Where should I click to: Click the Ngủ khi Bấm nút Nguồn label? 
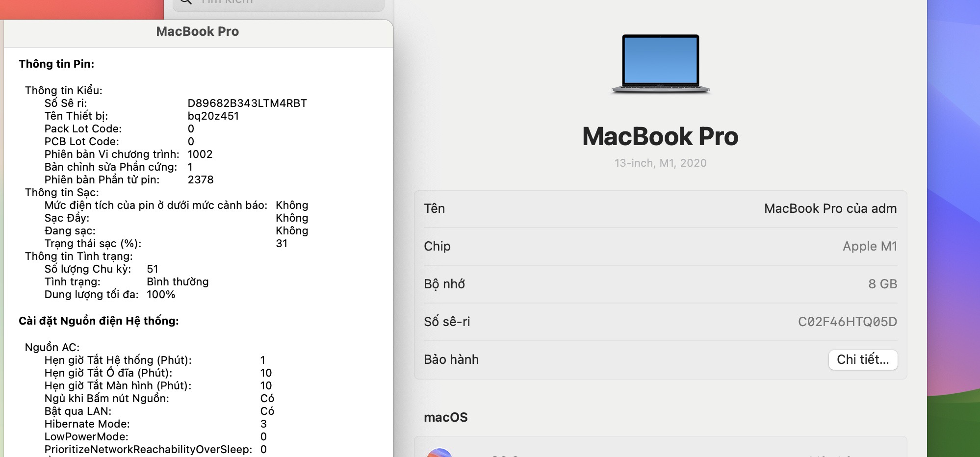(x=106, y=398)
